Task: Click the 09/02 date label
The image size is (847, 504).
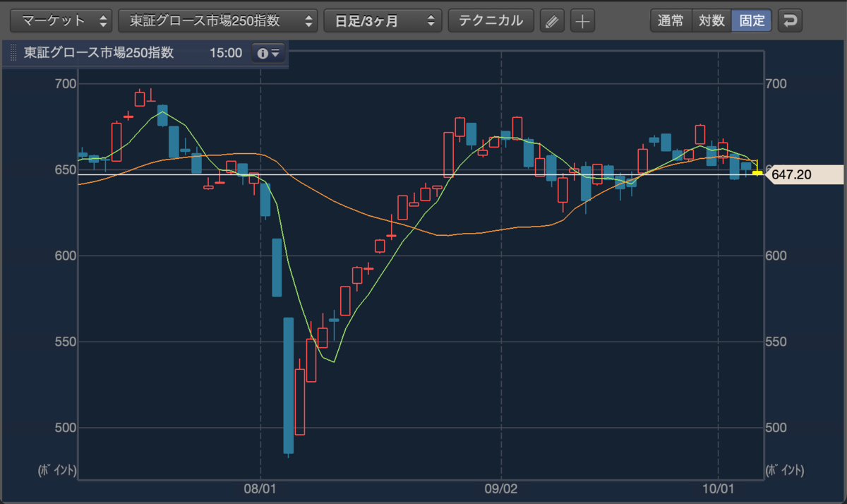Action: coord(501,488)
